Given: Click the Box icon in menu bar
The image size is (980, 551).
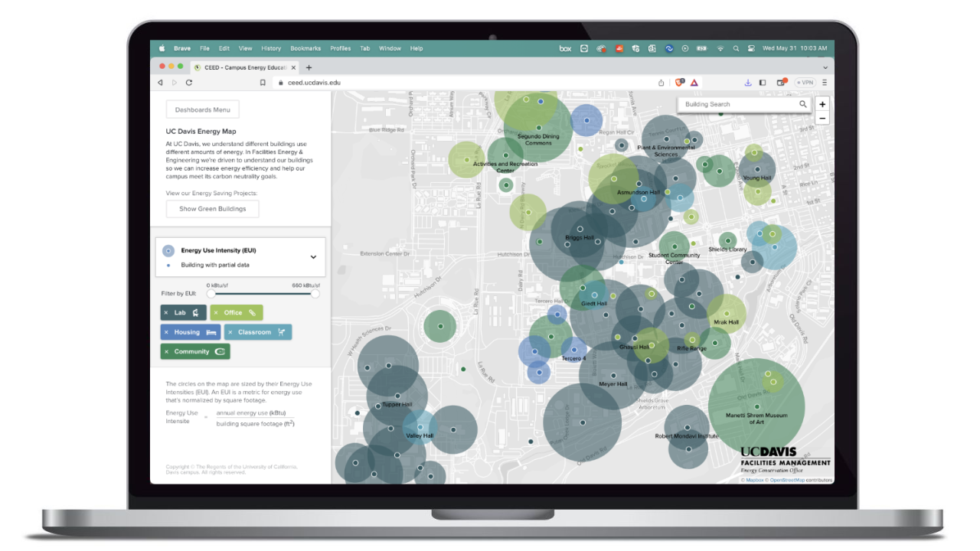Looking at the screenshot, I should [565, 48].
